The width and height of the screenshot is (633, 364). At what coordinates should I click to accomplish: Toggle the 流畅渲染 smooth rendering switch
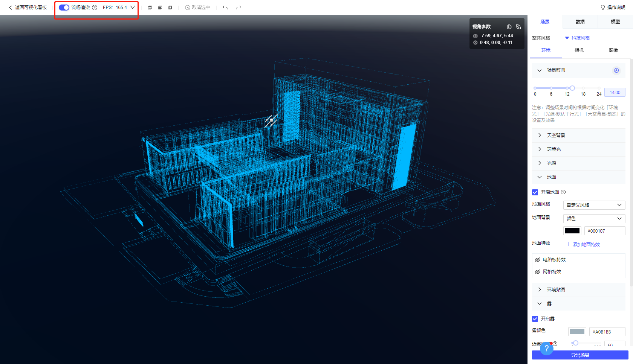pyautogui.click(x=64, y=8)
